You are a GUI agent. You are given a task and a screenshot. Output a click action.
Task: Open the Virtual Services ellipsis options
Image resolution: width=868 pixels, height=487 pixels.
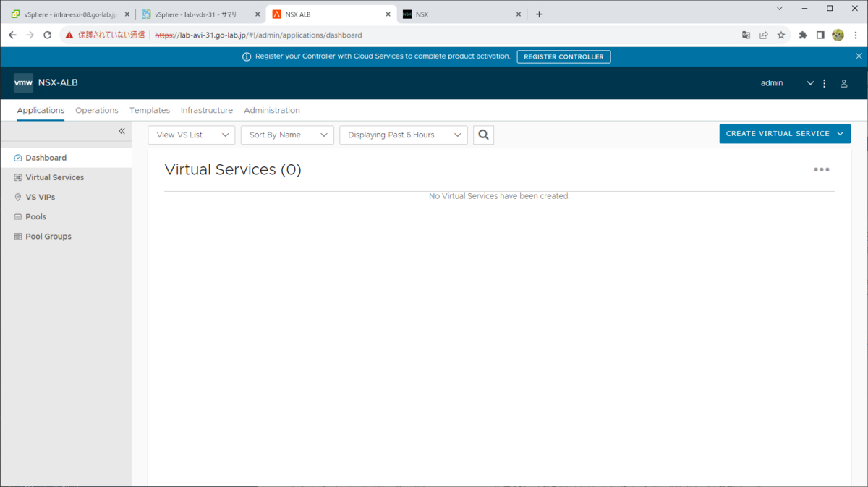click(822, 169)
